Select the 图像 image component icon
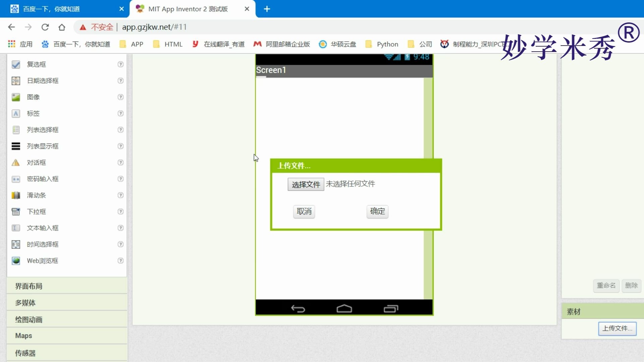Viewport: 644px width, 362px height. [16, 97]
